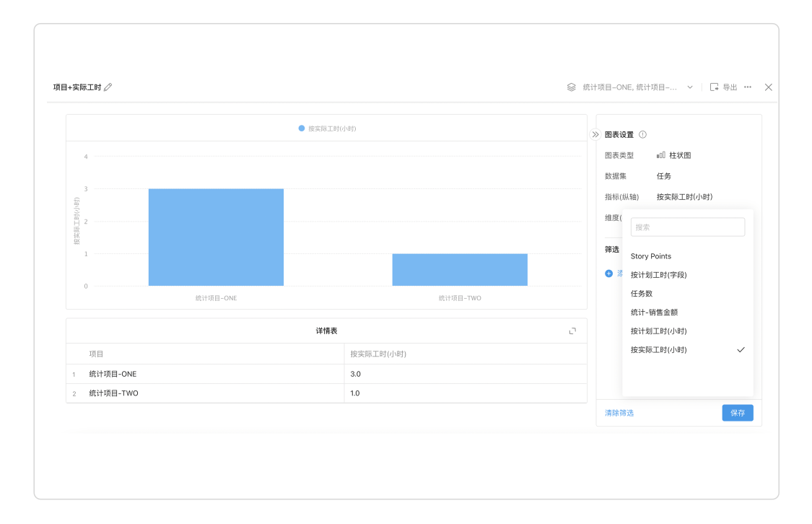Click the 保存 button
The width and height of the screenshot is (812, 524).
coord(738,413)
